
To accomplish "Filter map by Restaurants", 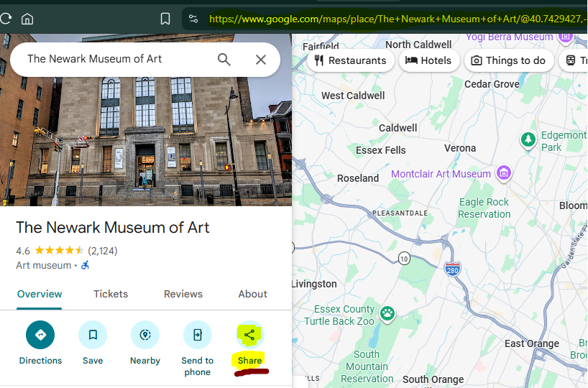I will [350, 60].
